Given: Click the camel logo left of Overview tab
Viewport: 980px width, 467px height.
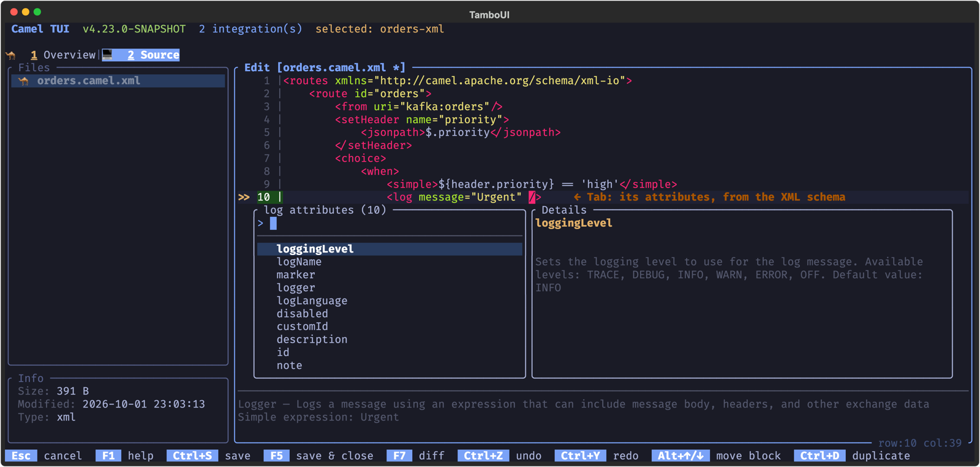Looking at the screenshot, I should point(11,55).
